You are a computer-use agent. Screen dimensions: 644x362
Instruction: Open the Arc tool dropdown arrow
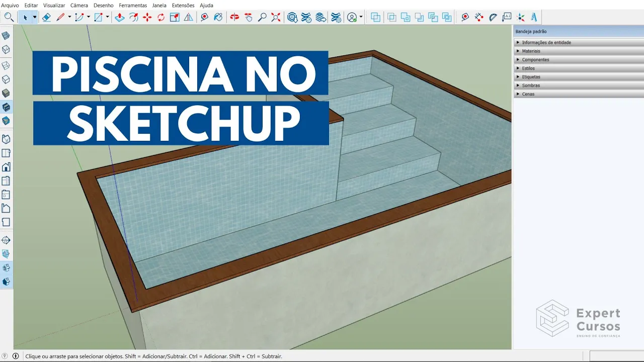pyautogui.click(x=89, y=17)
